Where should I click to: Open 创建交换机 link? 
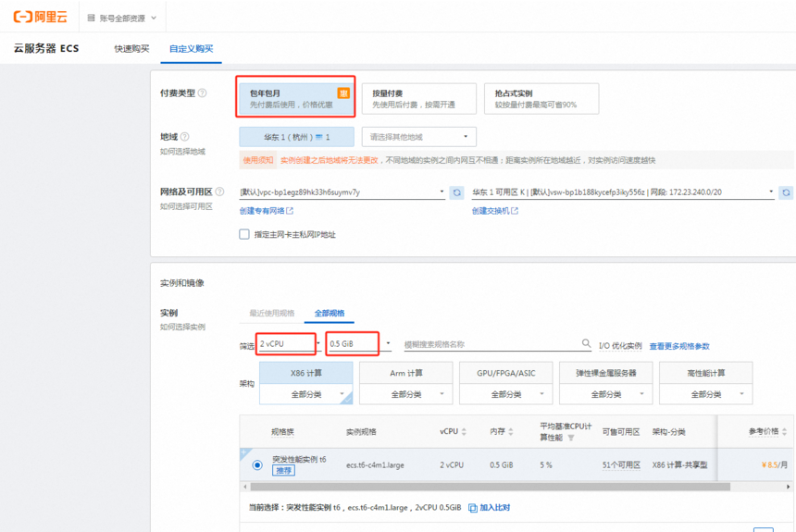tap(495, 211)
